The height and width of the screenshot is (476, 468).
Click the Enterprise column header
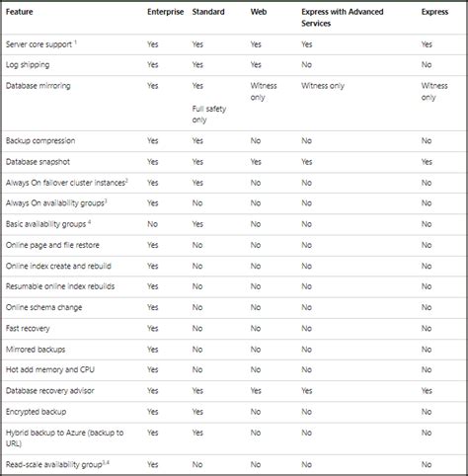tap(165, 12)
